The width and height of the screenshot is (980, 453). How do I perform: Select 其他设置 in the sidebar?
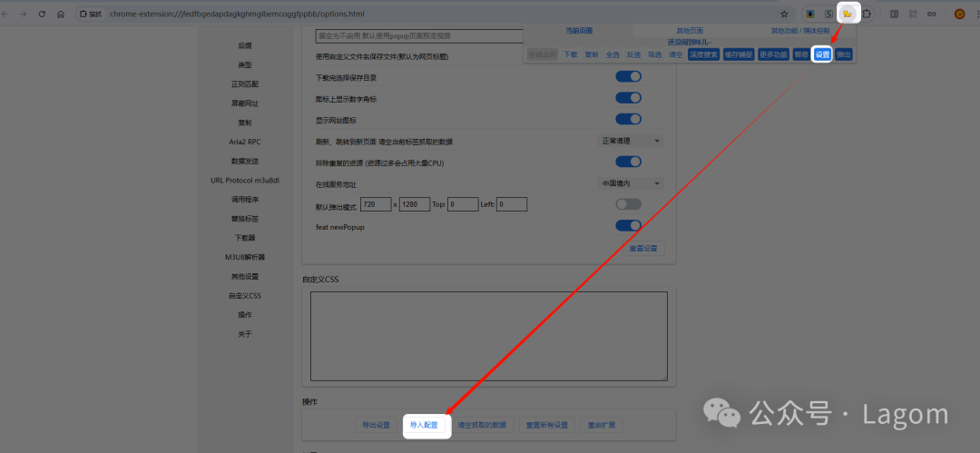pyautogui.click(x=244, y=277)
